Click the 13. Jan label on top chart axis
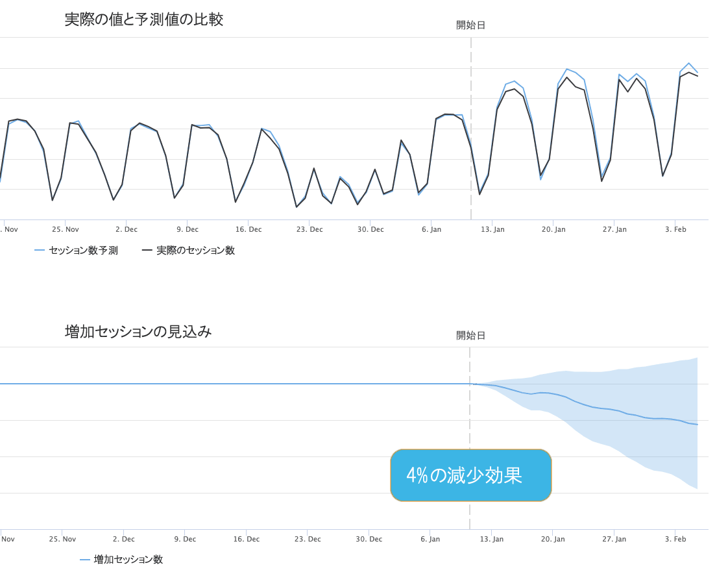The image size is (728, 574). (x=492, y=229)
